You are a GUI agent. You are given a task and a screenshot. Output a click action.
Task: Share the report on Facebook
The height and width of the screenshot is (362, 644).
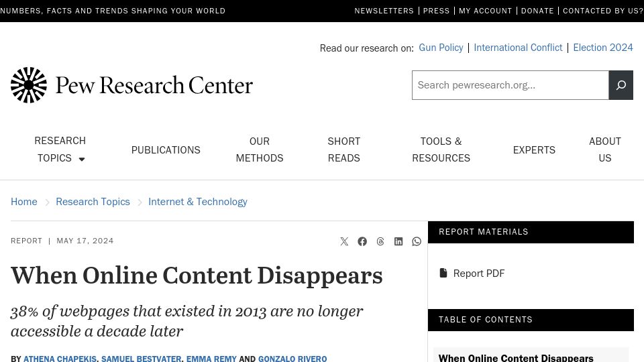[x=362, y=241]
